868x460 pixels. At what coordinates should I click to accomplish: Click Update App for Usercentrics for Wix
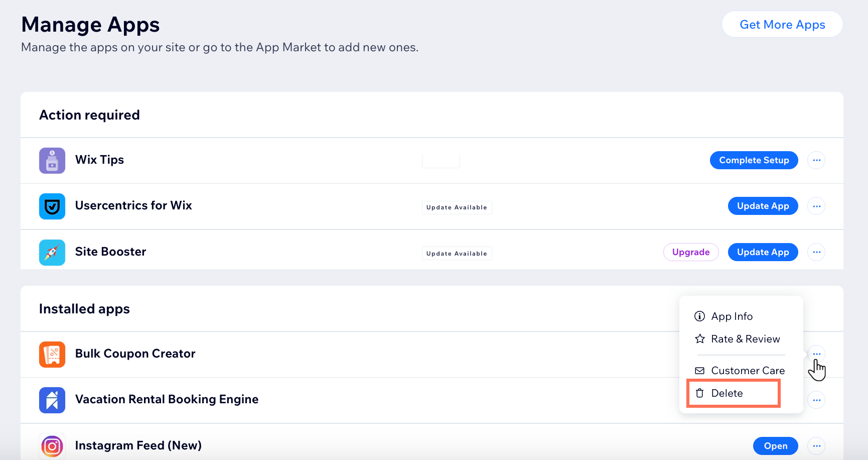point(763,206)
